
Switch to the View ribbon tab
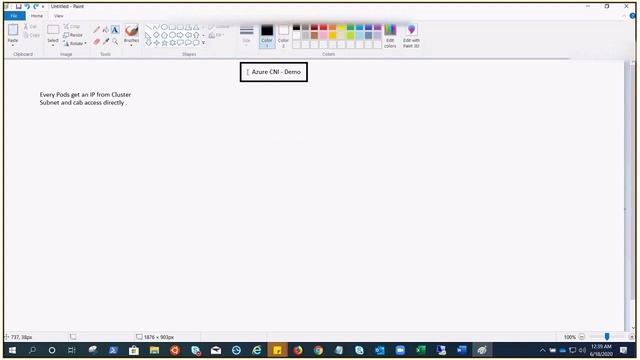(59, 16)
